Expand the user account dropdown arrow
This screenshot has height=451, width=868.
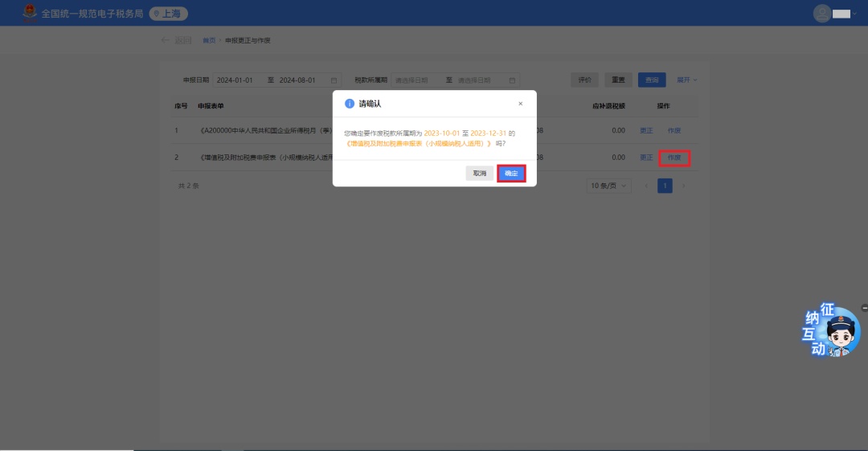(854, 14)
